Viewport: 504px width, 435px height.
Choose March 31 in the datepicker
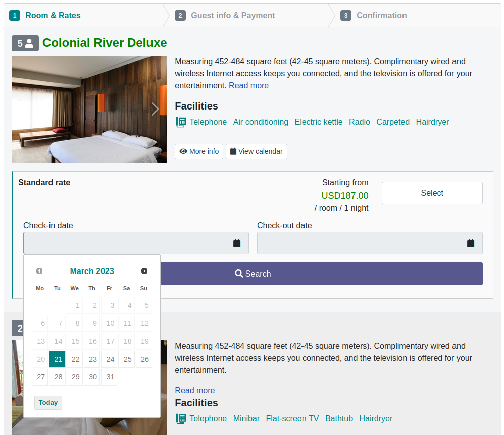point(110,377)
